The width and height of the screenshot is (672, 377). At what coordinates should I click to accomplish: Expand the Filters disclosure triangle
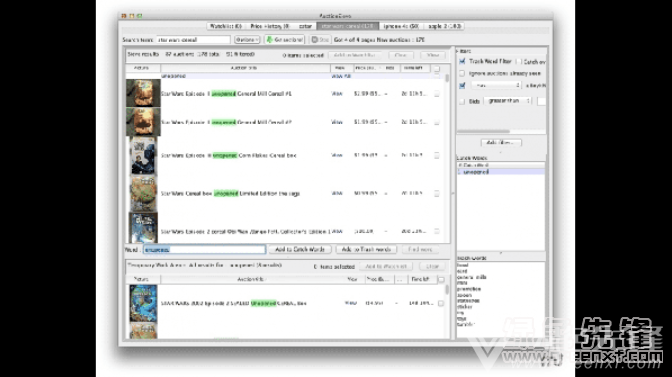click(x=457, y=51)
